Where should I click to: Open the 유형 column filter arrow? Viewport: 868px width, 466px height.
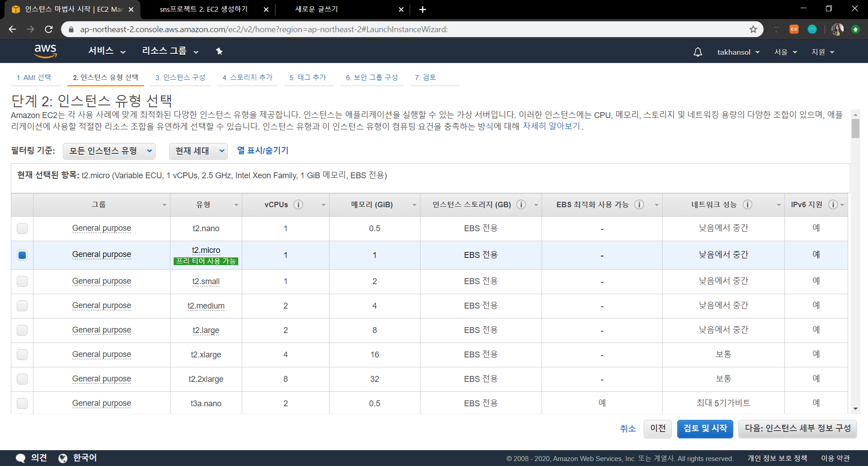(236, 205)
